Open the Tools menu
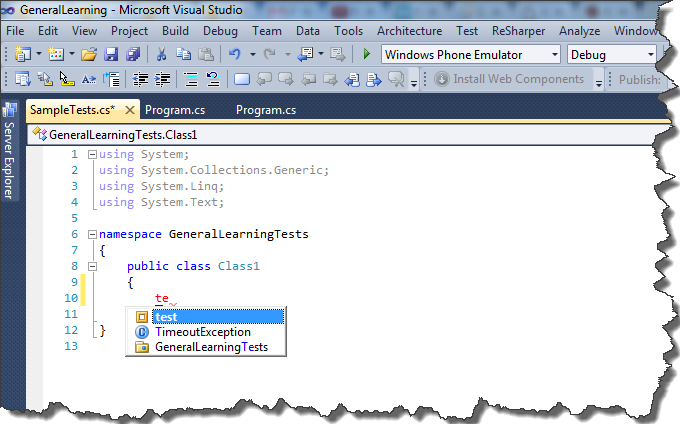 348,31
